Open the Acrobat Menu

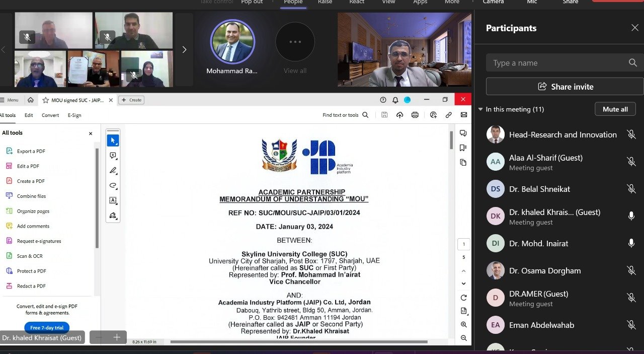coord(10,100)
